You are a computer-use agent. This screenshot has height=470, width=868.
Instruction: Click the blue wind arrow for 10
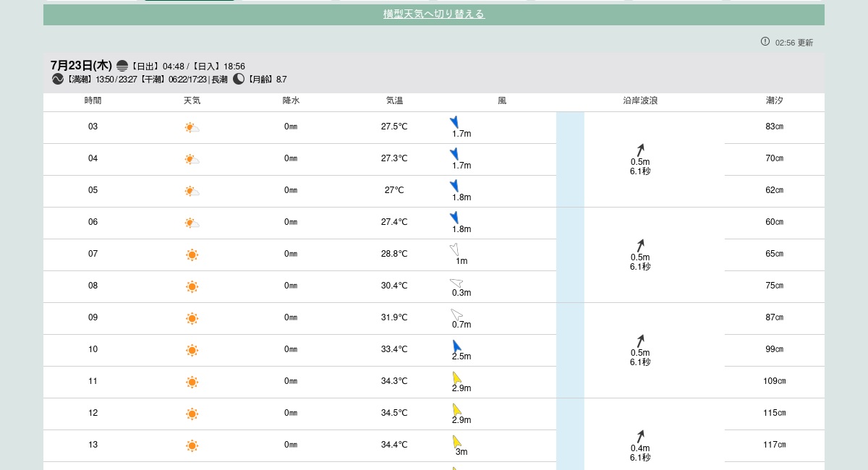pyautogui.click(x=457, y=346)
